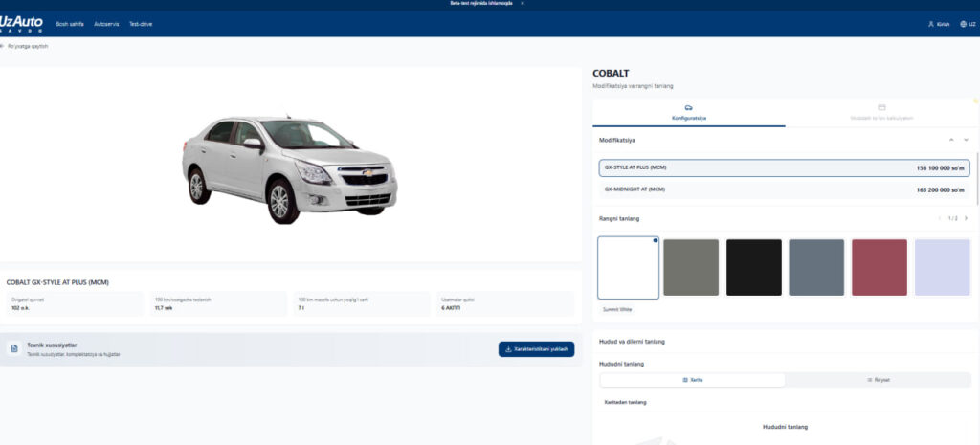
Task: Open the UZ language globe selector
Action: tap(962, 24)
